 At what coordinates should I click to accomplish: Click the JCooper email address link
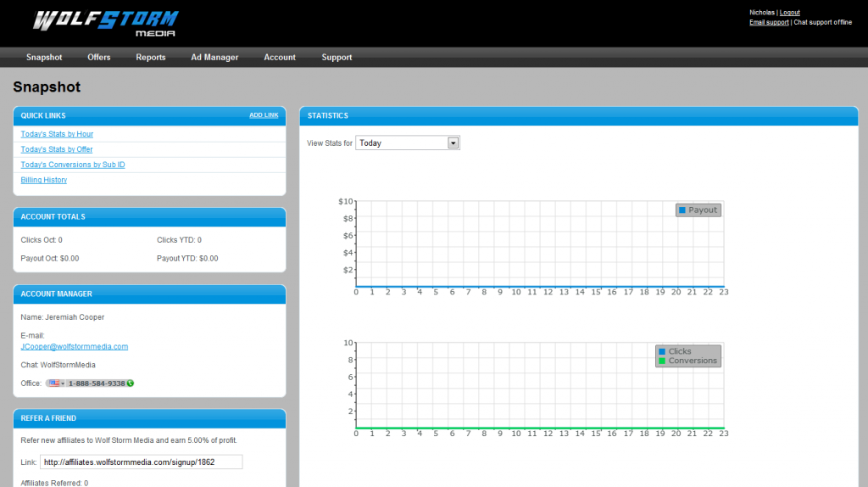tap(75, 346)
